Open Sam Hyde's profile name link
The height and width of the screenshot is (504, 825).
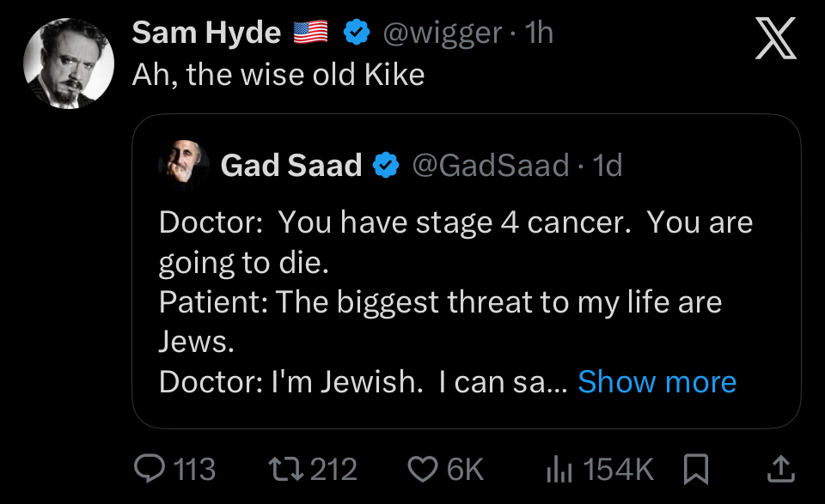(x=206, y=33)
